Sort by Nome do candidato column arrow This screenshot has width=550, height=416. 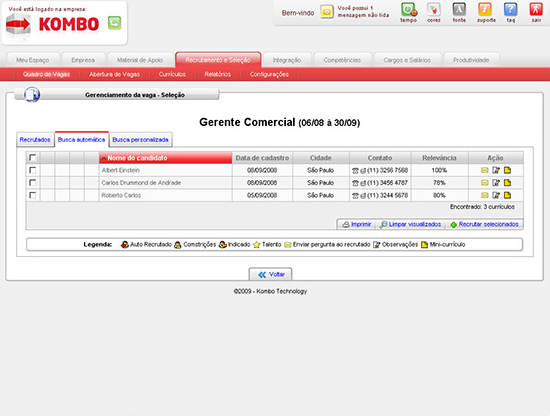[104, 159]
